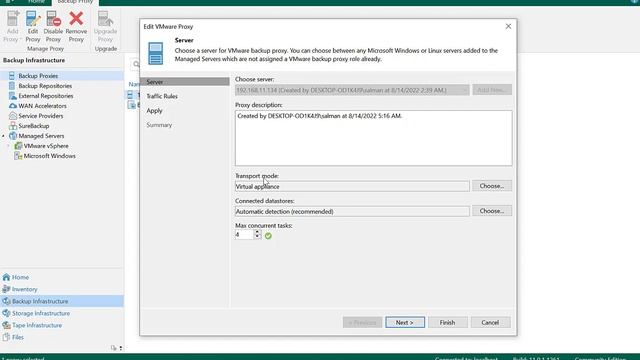This screenshot has width=640, height=360.
Task: Click the Inventory view icon
Action: tap(6, 289)
